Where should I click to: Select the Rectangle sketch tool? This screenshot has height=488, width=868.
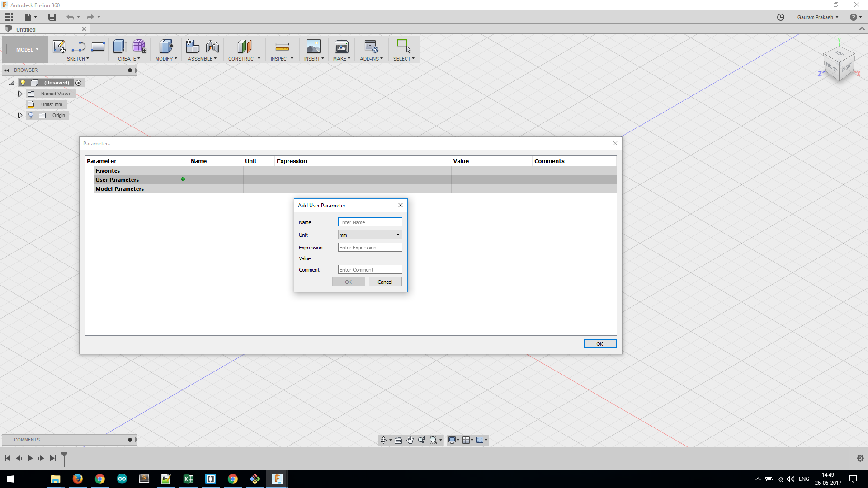point(98,46)
